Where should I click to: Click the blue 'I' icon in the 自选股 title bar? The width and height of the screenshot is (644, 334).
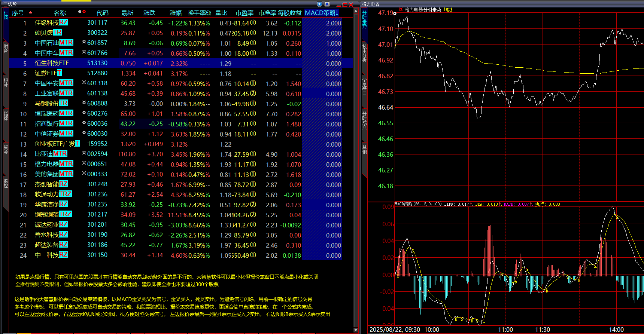(x=319, y=4)
